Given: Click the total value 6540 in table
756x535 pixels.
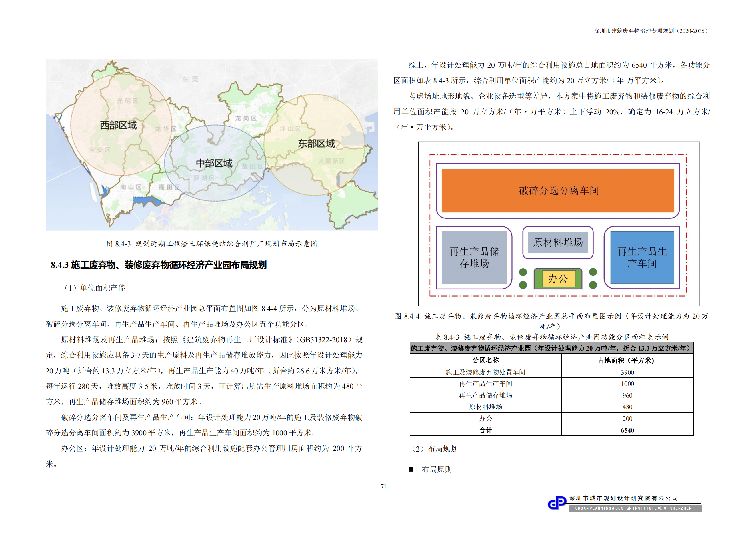Looking at the screenshot, I should pos(627,430).
